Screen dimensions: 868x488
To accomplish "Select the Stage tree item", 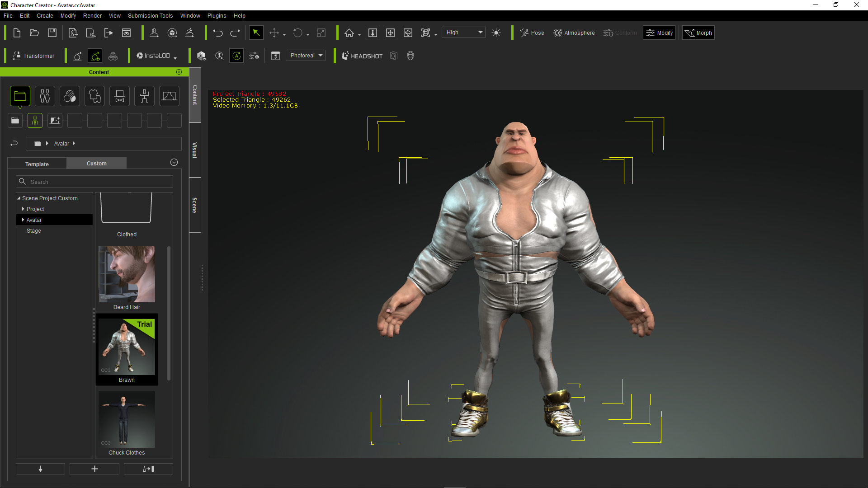I will (34, 230).
